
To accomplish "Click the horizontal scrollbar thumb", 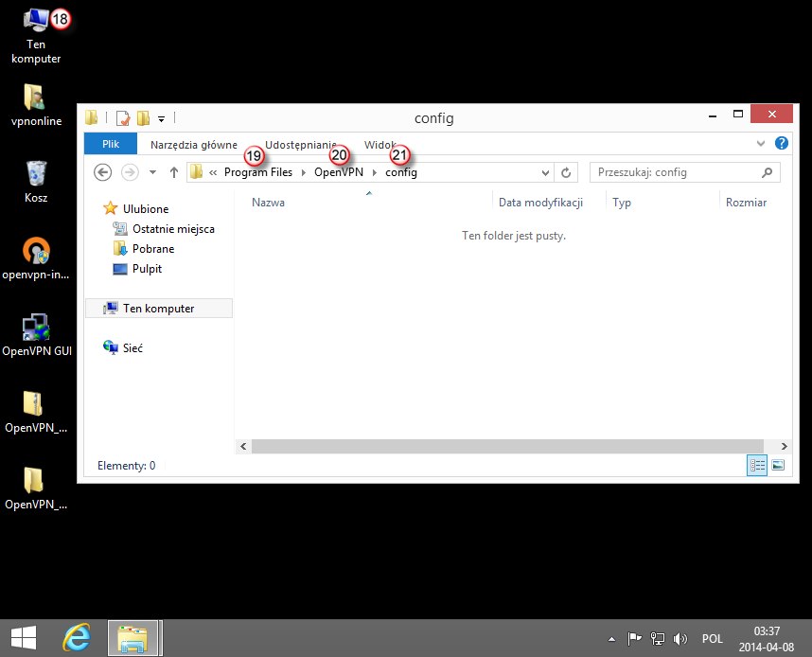I will [x=507, y=446].
